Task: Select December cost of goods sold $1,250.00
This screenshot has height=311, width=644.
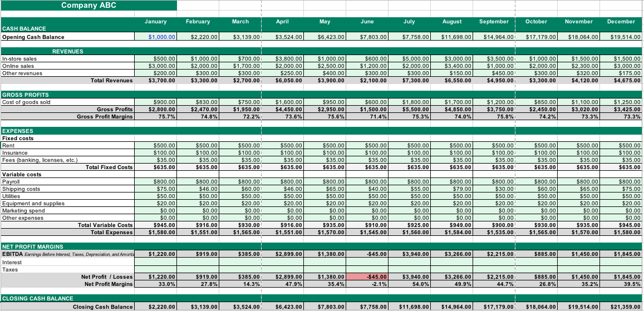Action: [621, 102]
